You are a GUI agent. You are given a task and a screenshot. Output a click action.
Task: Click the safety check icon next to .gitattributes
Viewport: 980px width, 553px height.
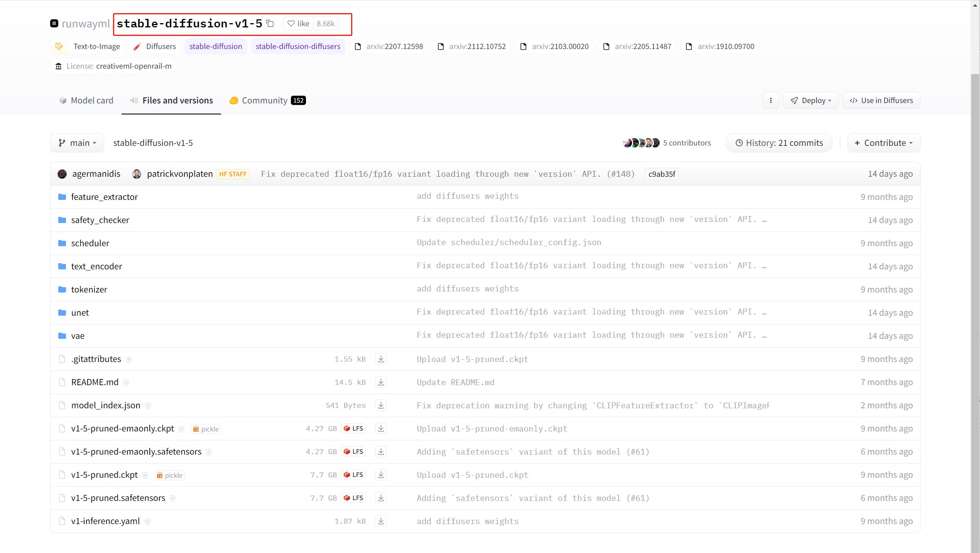point(128,359)
